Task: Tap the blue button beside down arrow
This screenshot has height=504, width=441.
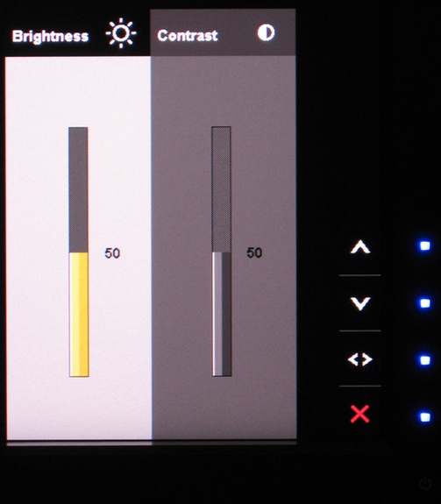Action: [425, 303]
